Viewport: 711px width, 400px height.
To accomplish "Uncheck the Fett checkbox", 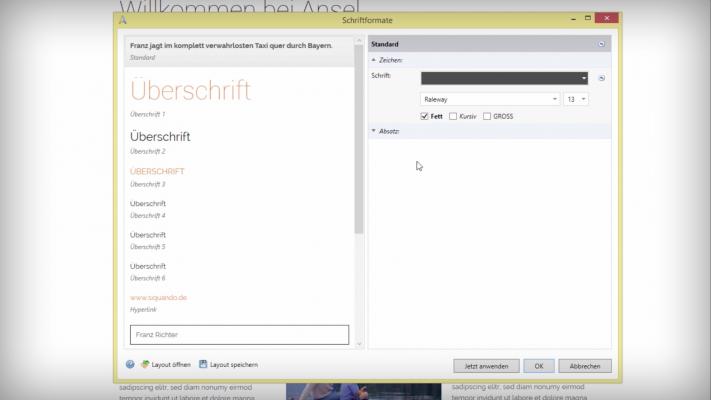I will tap(425, 116).
